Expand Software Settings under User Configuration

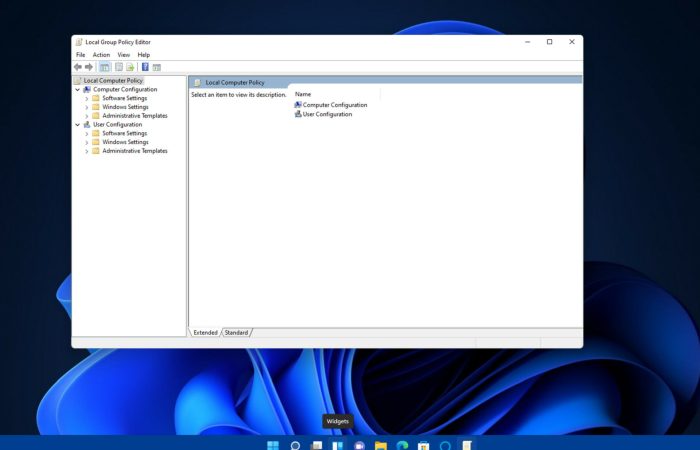87,133
